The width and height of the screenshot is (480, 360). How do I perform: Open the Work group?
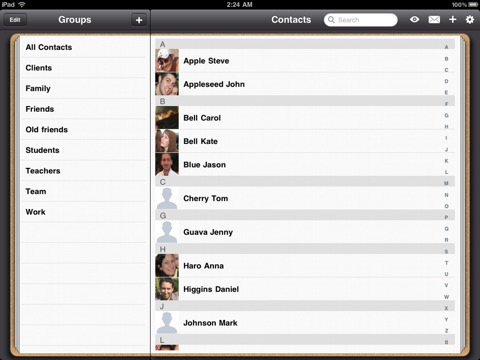point(83,212)
